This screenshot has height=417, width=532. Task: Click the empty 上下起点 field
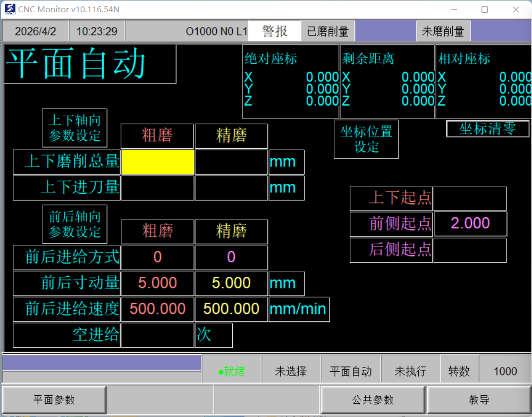pyautogui.click(x=470, y=198)
